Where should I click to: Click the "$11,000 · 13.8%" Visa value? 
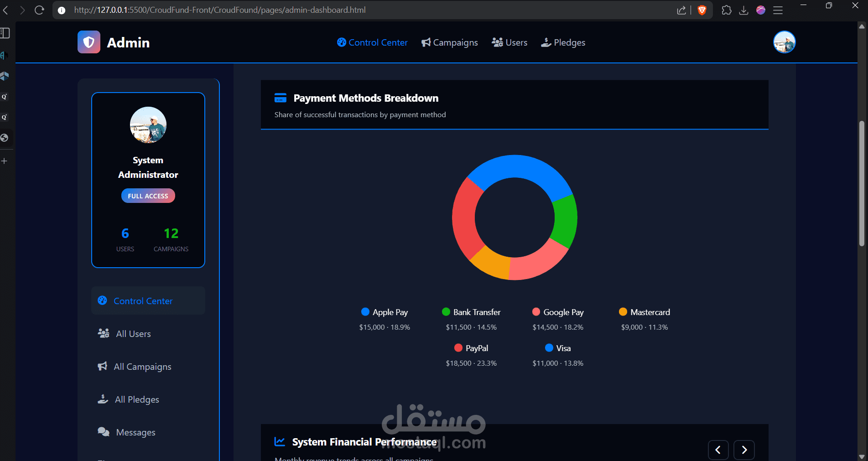click(x=558, y=363)
